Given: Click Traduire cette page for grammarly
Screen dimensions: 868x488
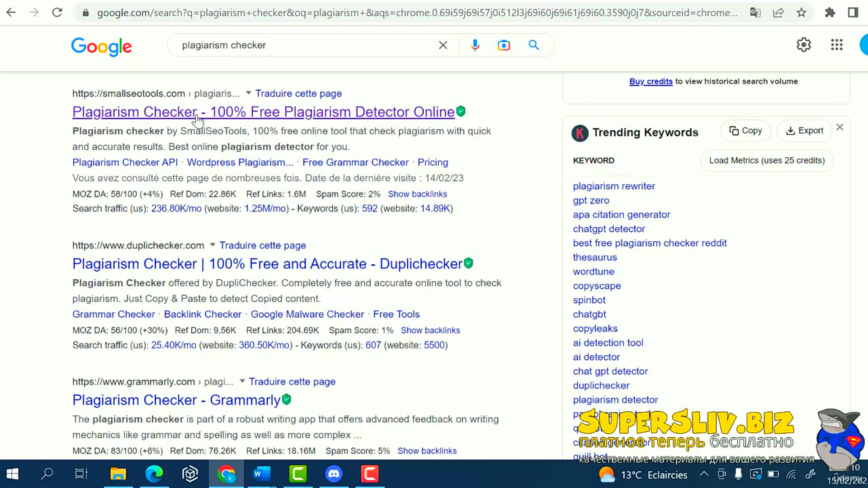Looking at the screenshot, I should [292, 382].
